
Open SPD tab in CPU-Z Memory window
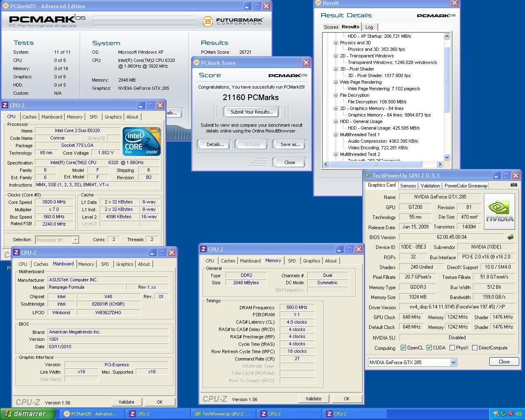(x=292, y=261)
